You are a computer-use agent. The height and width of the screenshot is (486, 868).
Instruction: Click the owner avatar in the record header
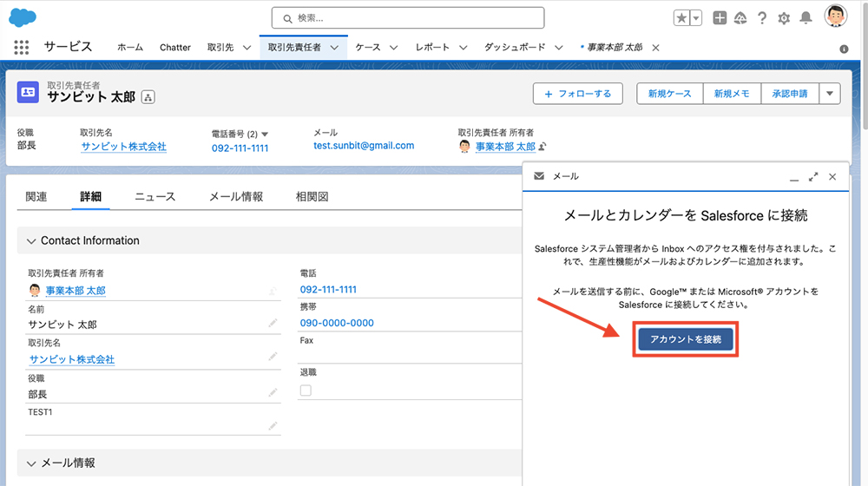[465, 147]
